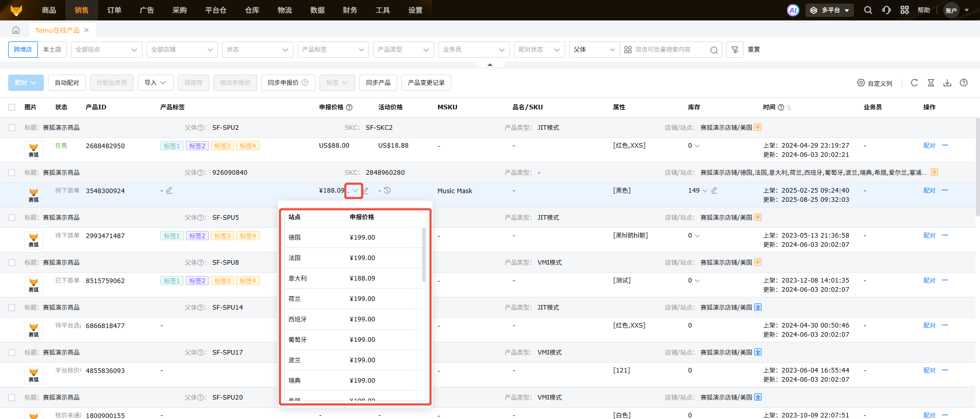Refresh the product list
This screenshot has height=419, width=980.
point(914,83)
